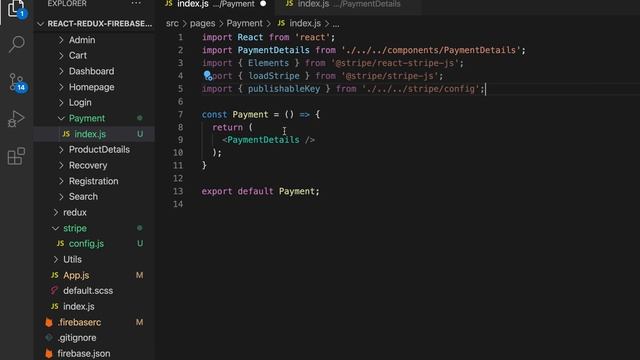Click 'export default Payment;' line
This screenshot has width=640, height=360.
tap(260, 191)
